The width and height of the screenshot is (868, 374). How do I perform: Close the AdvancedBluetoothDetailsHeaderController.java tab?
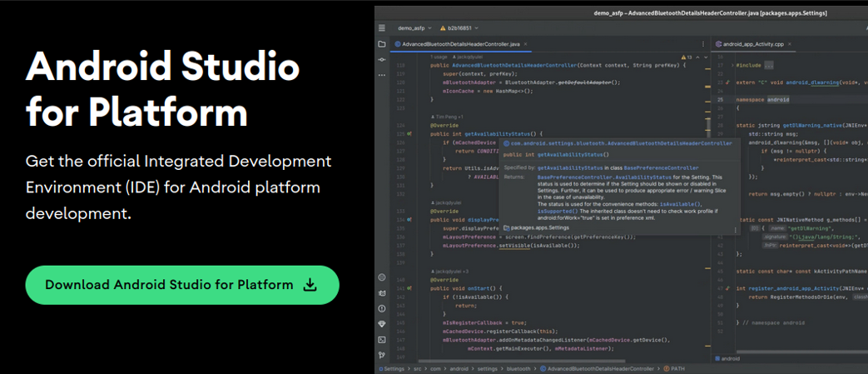coord(525,44)
